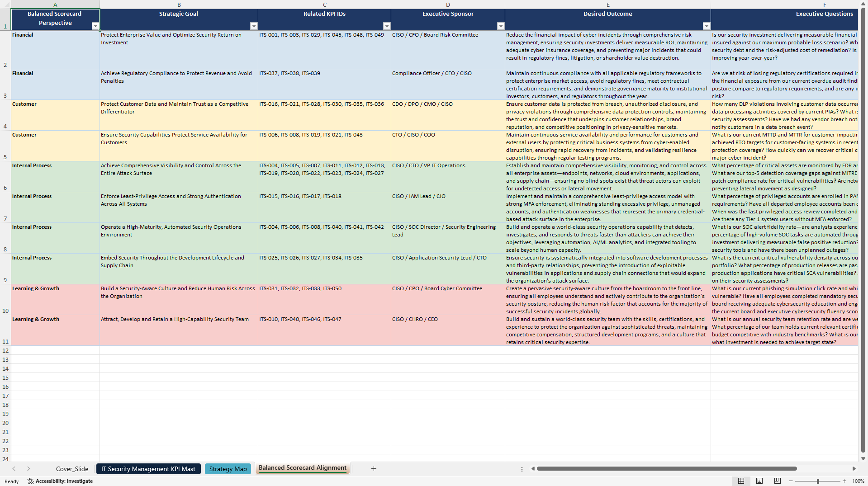868x486 pixels.
Task: Select 'CISO / CHRO / CEO' sponsor cell
Action: click(448, 330)
